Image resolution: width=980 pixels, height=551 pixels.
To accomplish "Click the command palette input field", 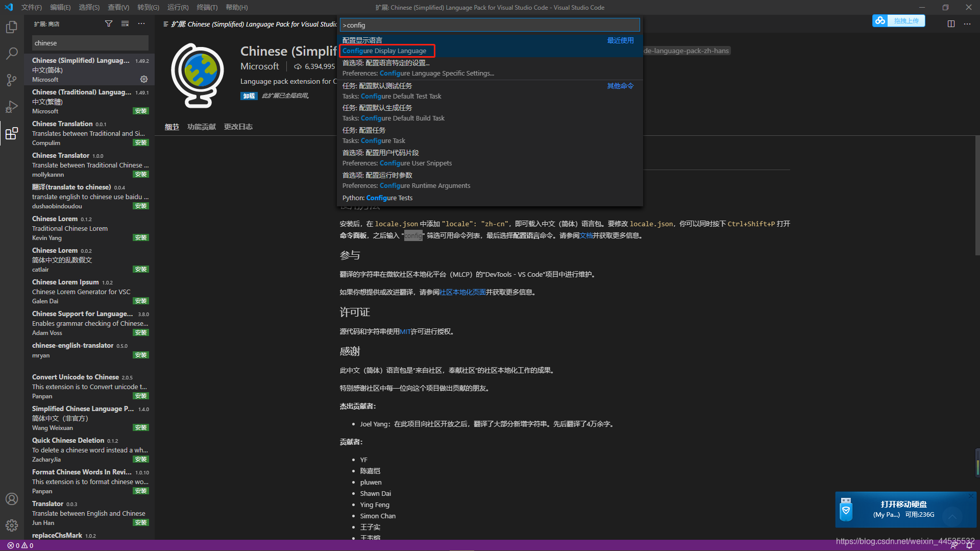I will point(490,25).
